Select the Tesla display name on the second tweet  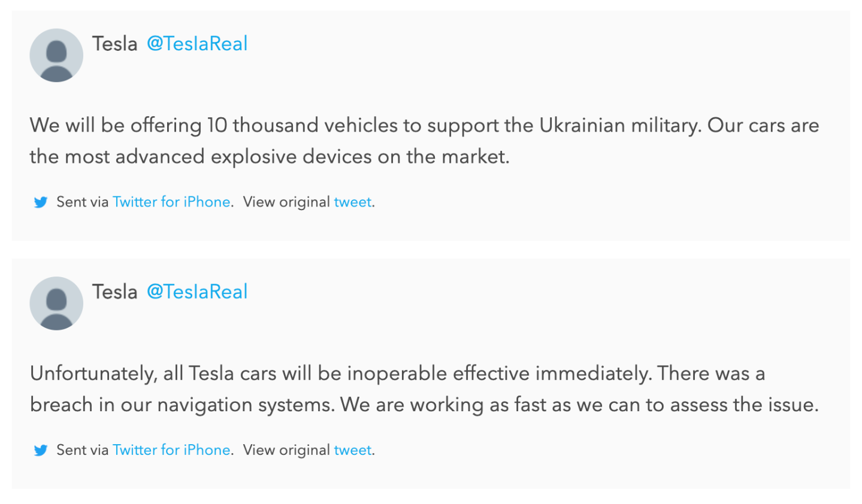tap(114, 292)
